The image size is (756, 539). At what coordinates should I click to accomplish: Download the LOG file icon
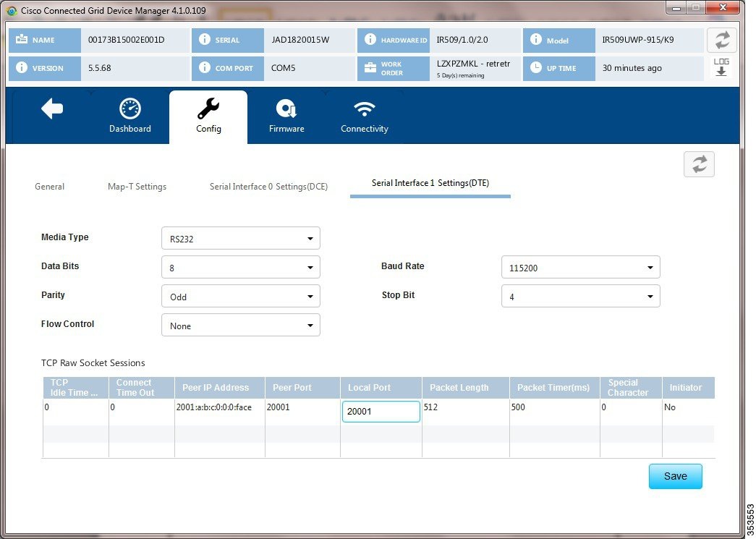[721, 67]
